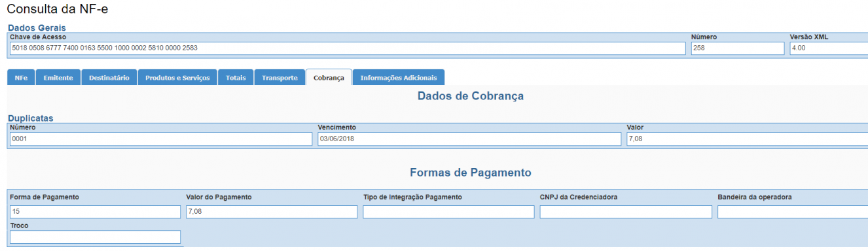
Task: Click the Troco label
Action: tap(20, 226)
